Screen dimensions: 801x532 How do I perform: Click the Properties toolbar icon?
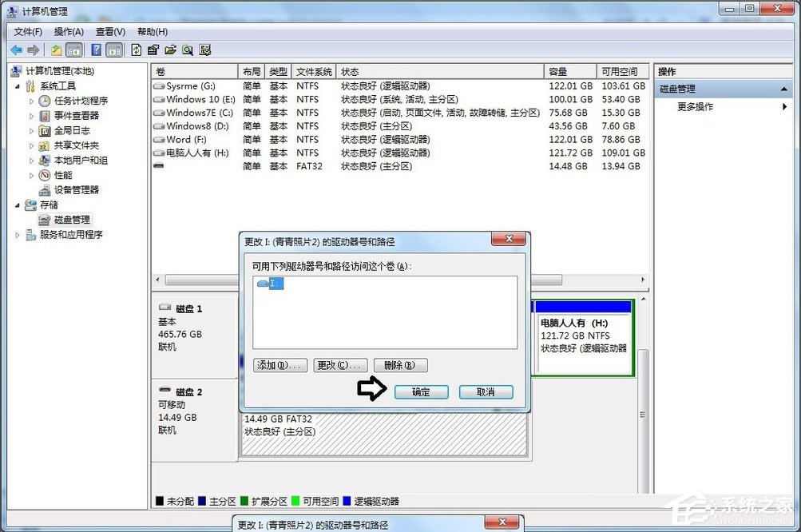(153, 50)
